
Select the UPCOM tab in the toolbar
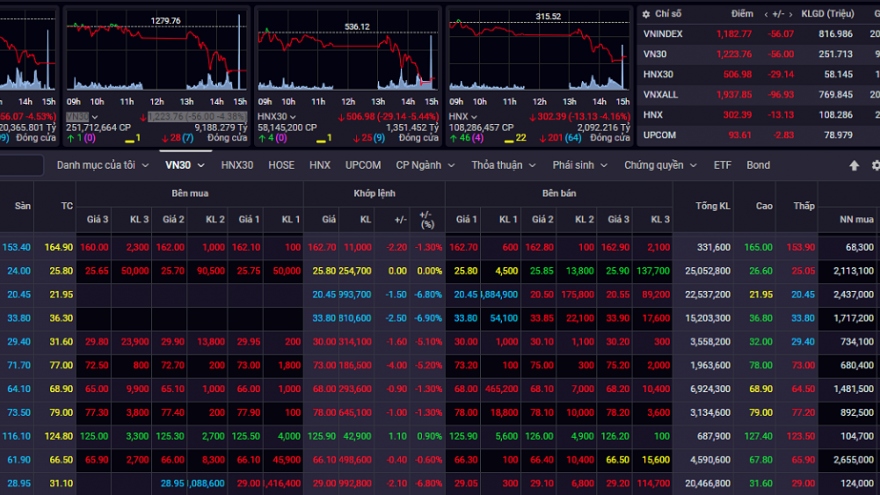coord(363,165)
